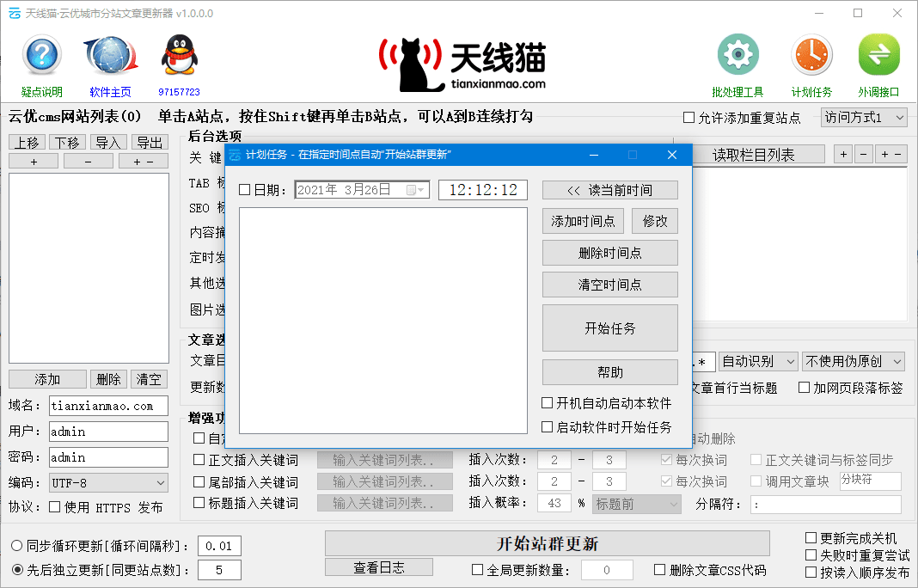Open the 标题前 dropdown

click(636, 504)
